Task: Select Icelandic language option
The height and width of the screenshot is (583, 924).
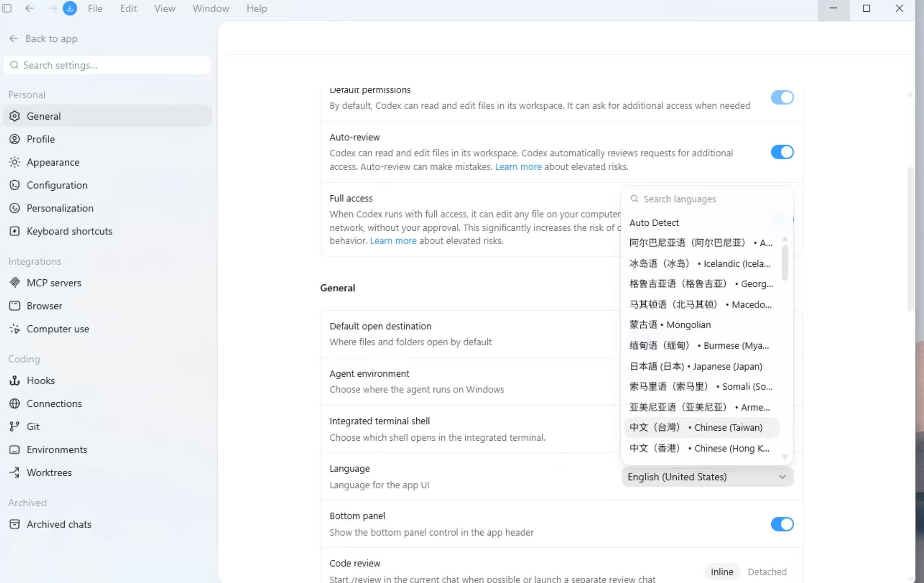Action: (701, 264)
